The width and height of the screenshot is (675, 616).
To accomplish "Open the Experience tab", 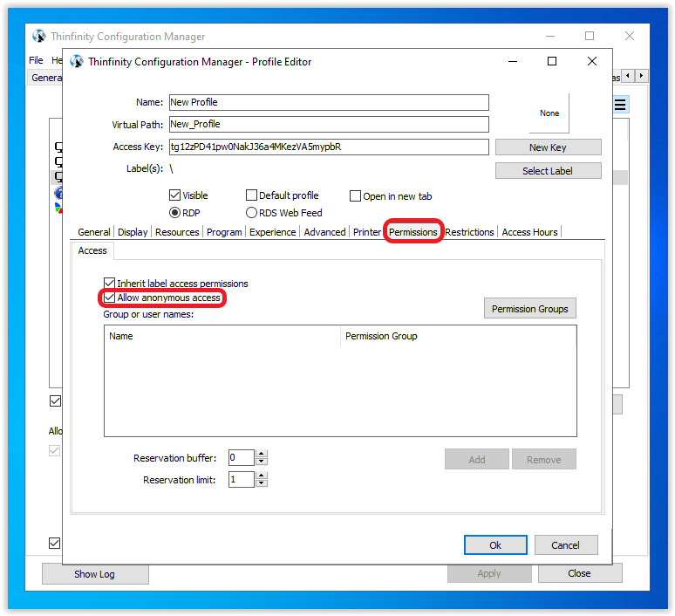I will click(272, 232).
